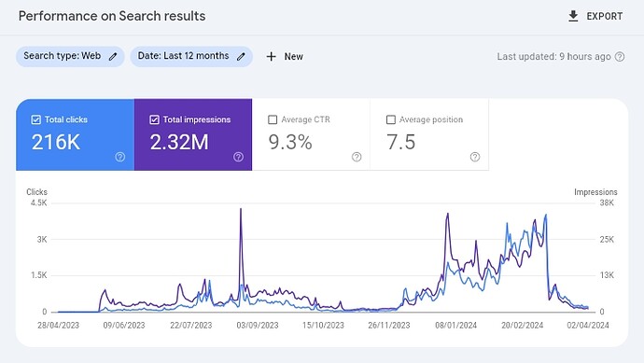The width and height of the screenshot is (644, 363).
Task: Uncheck the Total impressions checkbox
Action: pyautogui.click(x=154, y=119)
